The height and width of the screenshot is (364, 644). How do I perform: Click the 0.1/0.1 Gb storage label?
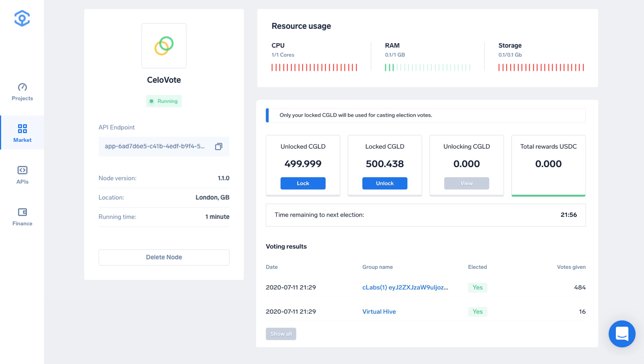(510, 55)
